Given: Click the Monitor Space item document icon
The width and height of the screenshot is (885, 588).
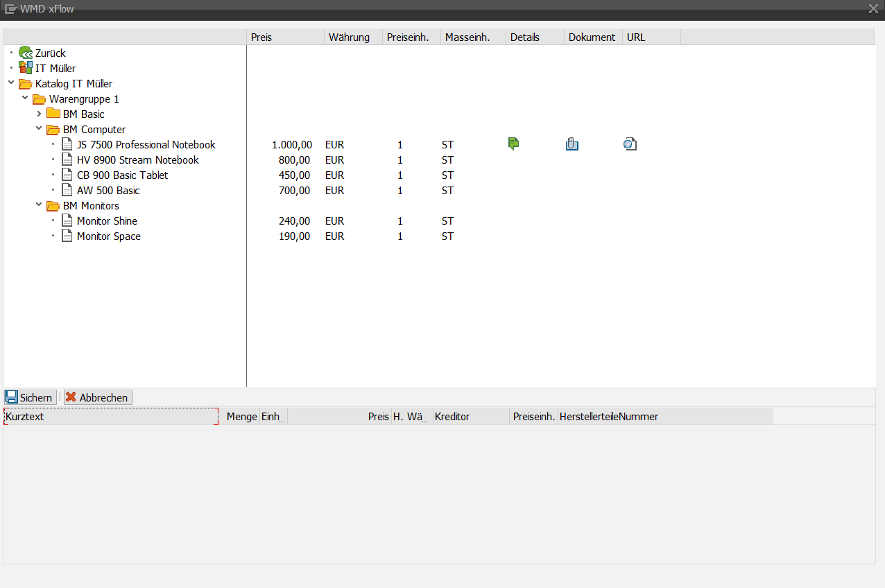Looking at the screenshot, I should pos(67,236).
